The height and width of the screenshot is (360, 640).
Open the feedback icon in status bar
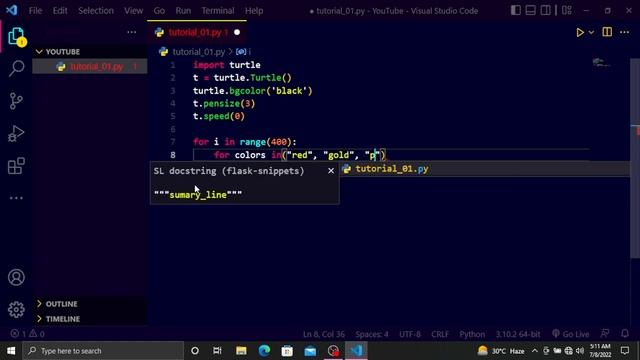tap(605, 334)
